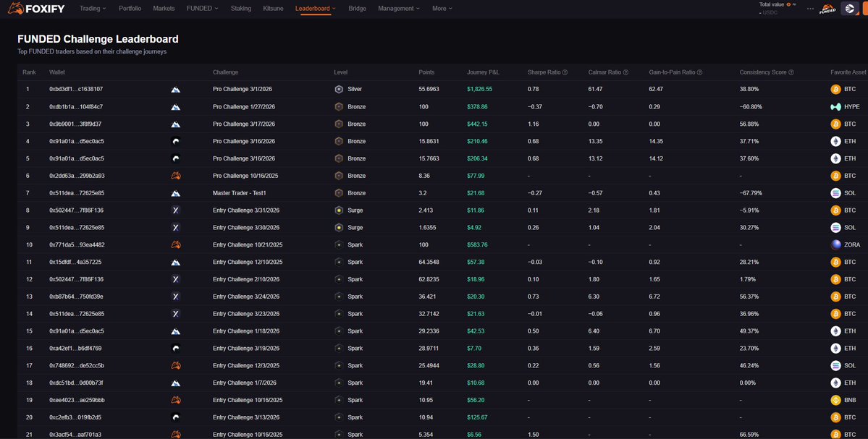Screen dimensions: 868x439
Task: Click the '55.6963' points value
Action: (429, 89)
